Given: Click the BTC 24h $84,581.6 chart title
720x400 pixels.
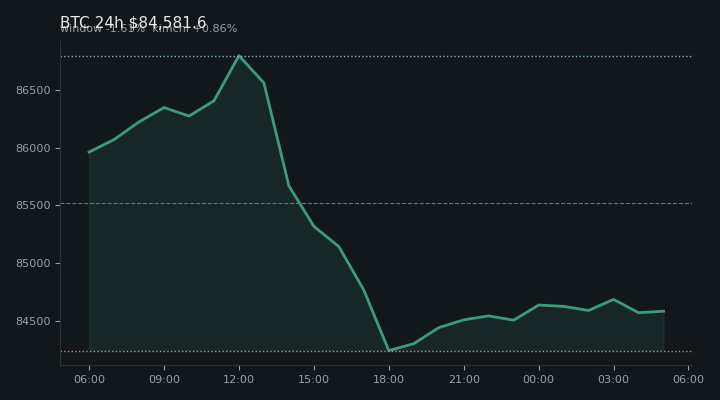Looking at the screenshot, I should tap(133, 22).
